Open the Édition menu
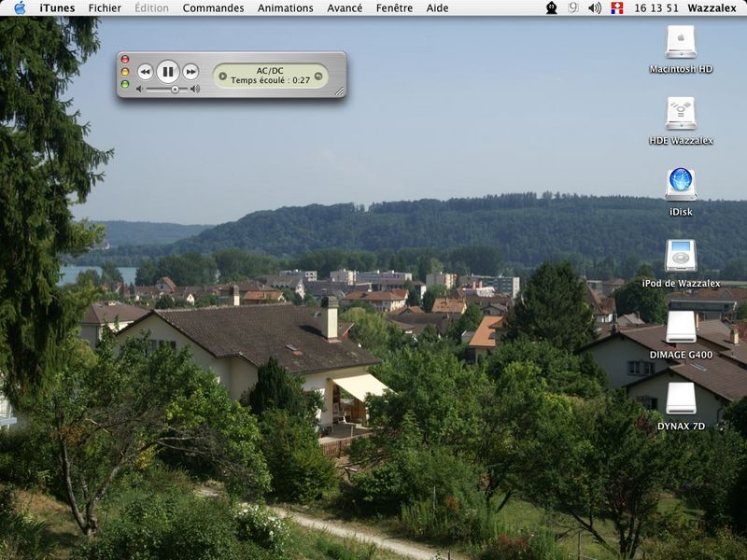 click(151, 8)
